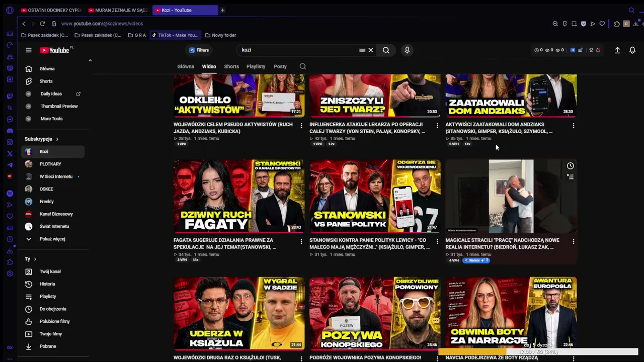Screen dimensions: 644x362
Task: Open Twitch in the Opera sidebar
Action: [x=10, y=96]
